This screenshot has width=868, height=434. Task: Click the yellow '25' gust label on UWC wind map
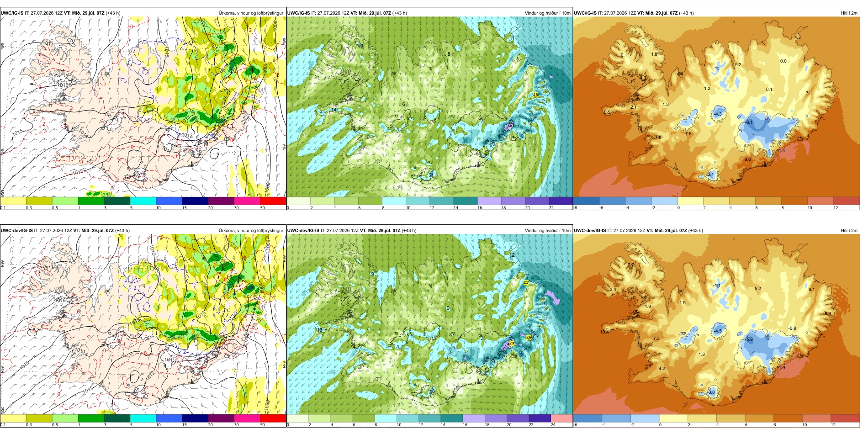point(535,95)
